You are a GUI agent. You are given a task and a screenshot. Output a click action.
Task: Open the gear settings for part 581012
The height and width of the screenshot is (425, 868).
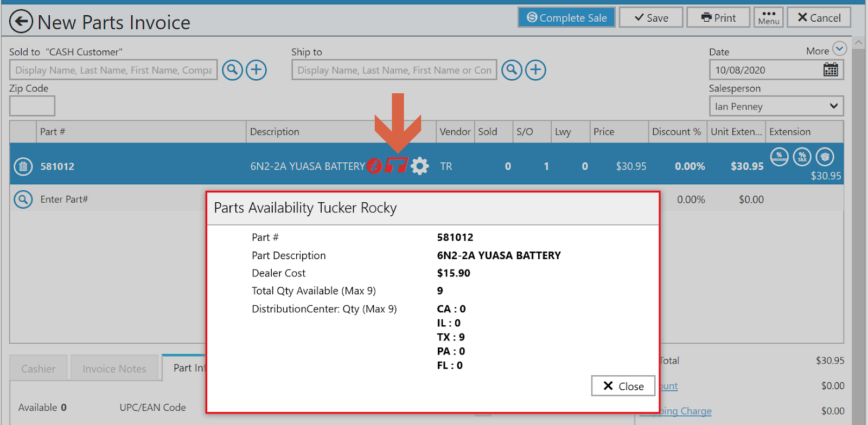coord(420,166)
